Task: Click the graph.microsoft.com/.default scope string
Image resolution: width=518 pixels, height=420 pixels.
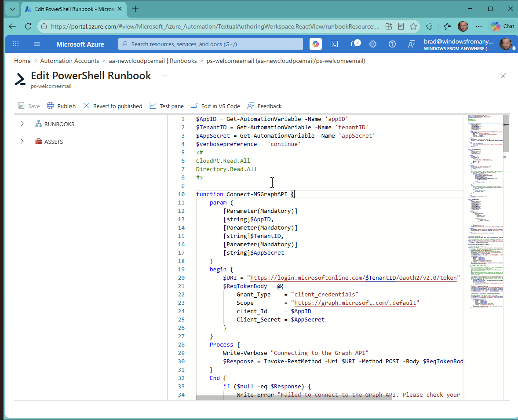Action: (x=355, y=303)
